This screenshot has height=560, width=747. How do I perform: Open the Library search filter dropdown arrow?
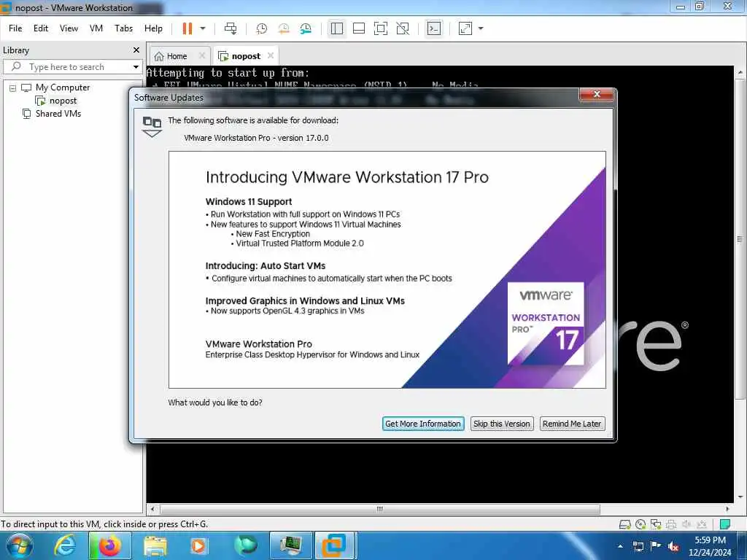[x=136, y=66]
